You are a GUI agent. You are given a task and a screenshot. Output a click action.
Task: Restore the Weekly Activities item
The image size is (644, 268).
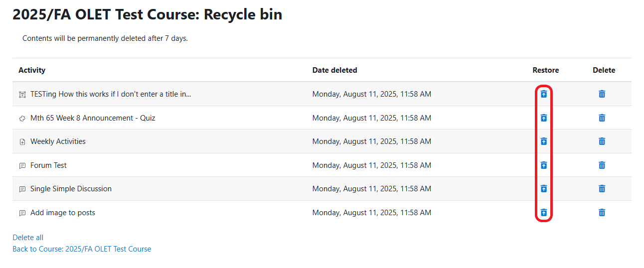pos(544,141)
